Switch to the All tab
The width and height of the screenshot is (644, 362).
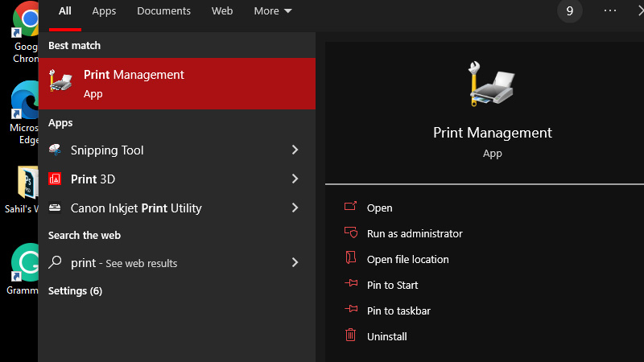pos(65,11)
